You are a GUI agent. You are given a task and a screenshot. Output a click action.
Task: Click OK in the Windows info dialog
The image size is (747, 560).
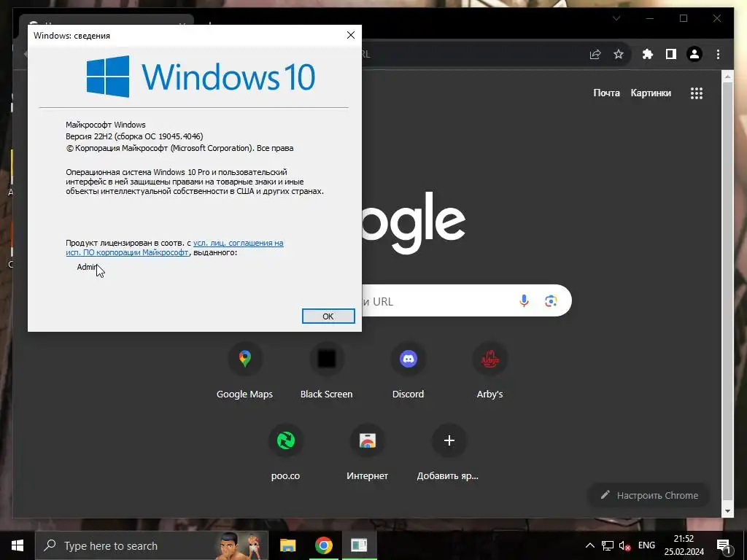(x=328, y=316)
